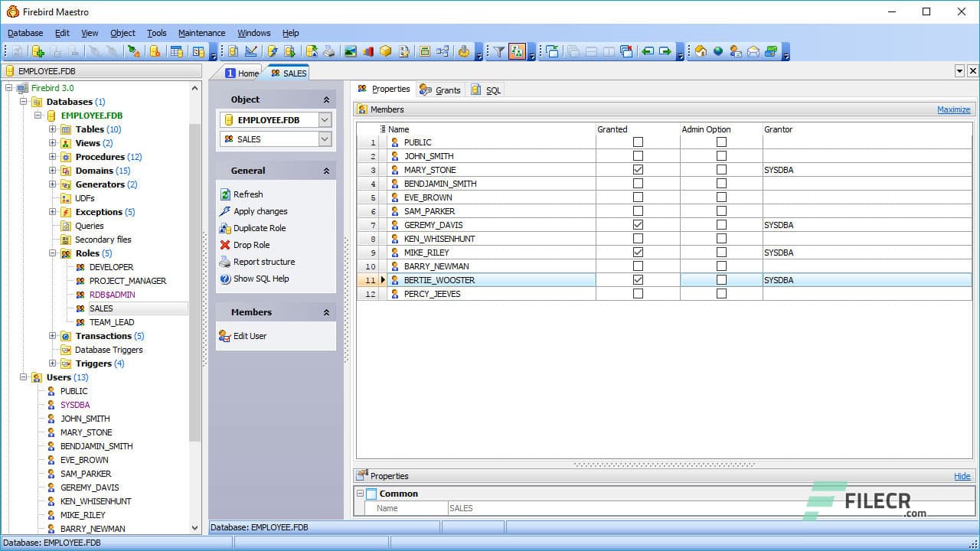Click the globe (web) toolbar icon
The height and width of the screenshot is (551, 980).
coord(719,51)
